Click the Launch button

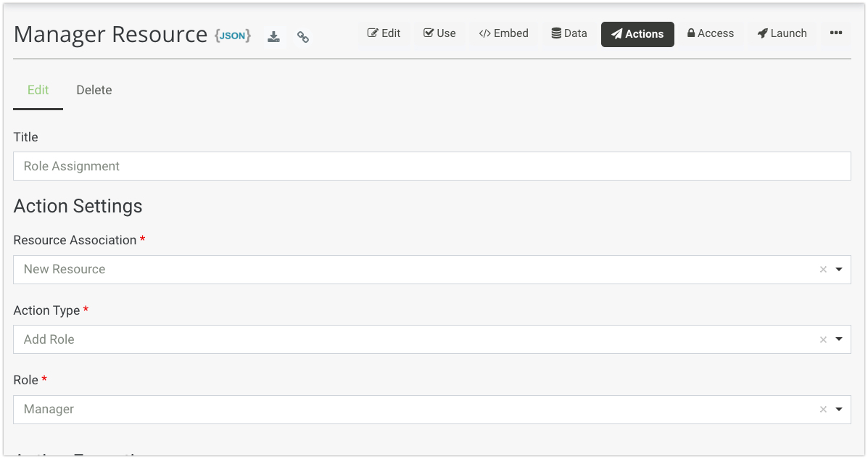pyautogui.click(x=782, y=33)
